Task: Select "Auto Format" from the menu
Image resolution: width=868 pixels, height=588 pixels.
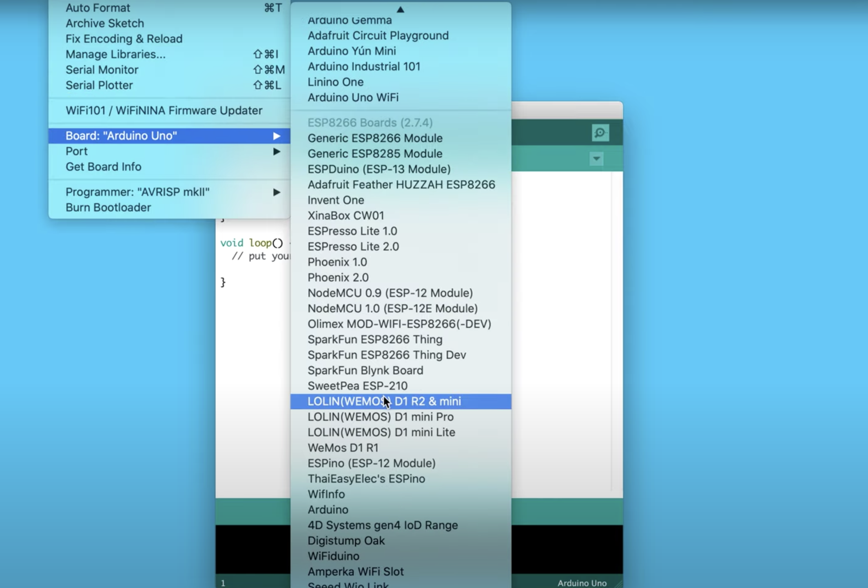Action: (x=98, y=8)
